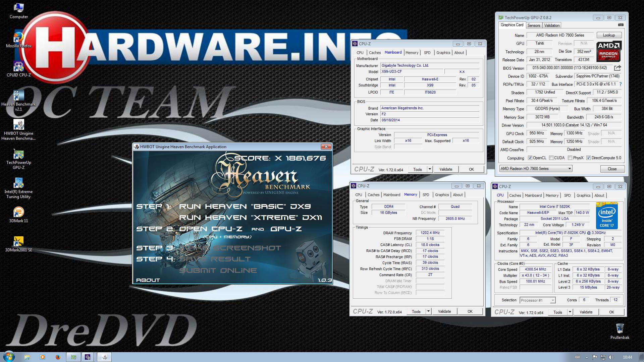
Task: Click the Intel Core i7 logo in CPU-Z
Action: click(x=607, y=216)
